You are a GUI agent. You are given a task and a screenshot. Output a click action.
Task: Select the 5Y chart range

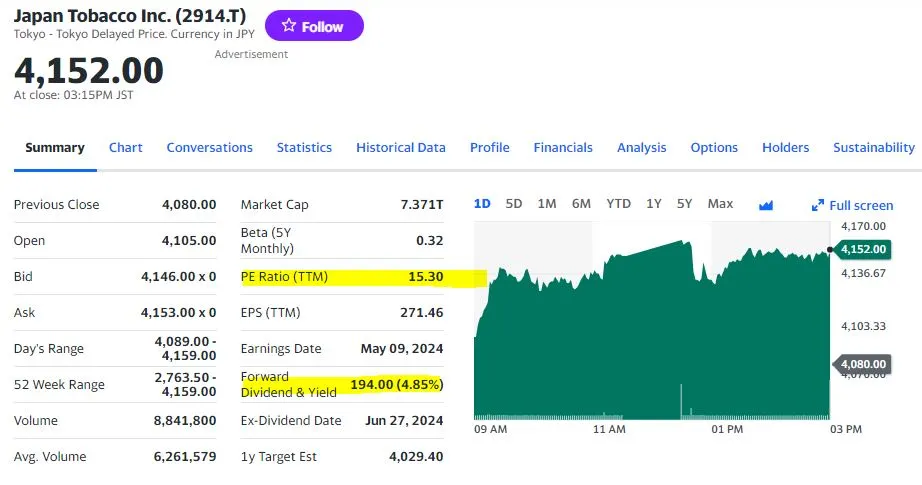[x=684, y=203]
